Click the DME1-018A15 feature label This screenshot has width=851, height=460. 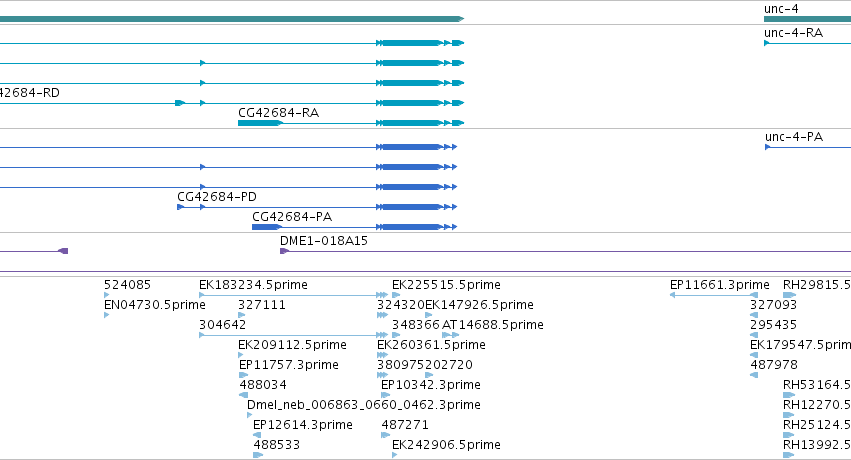324,240
